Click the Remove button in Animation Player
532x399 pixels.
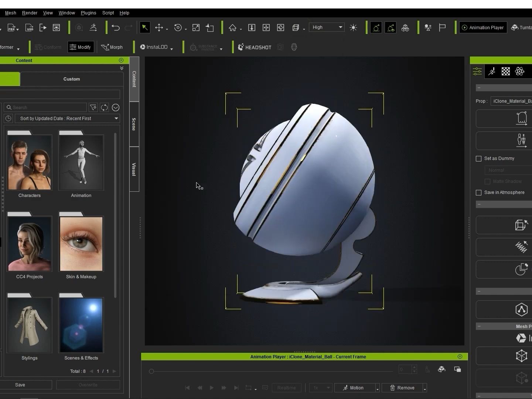(x=402, y=388)
